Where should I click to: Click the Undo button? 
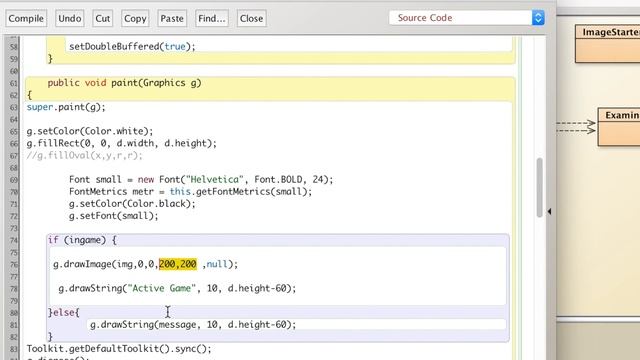pyautogui.click(x=69, y=18)
